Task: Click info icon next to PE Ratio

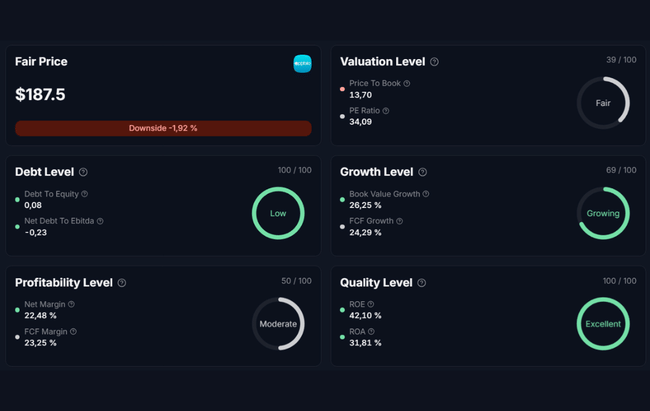Action: tap(386, 111)
